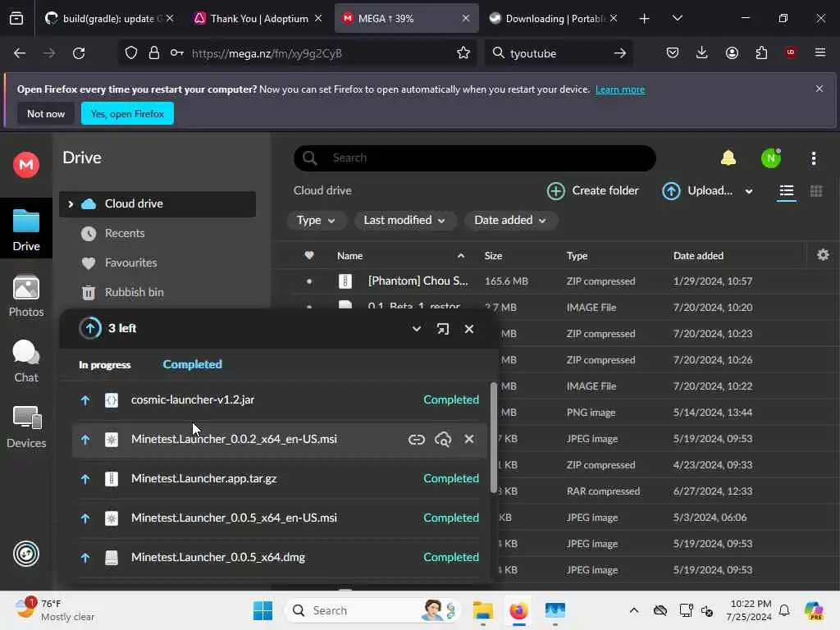Open the Photos section in sidebar
The width and height of the screenshot is (840, 630).
coord(26,295)
